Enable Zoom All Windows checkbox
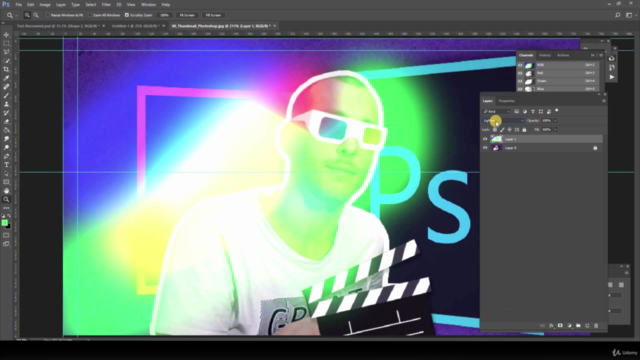640x360 pixels. pos(90,15)
